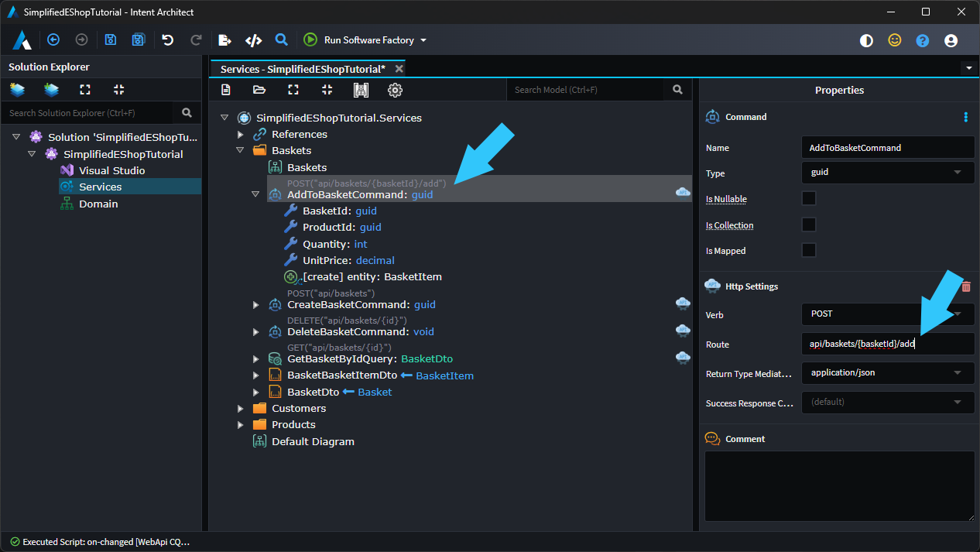Image resolution: width=980 pixels, height=552 pixels.
Task: Collapse SimplifiedEShopTutorial.Services root node
Action: click(224, 118)
